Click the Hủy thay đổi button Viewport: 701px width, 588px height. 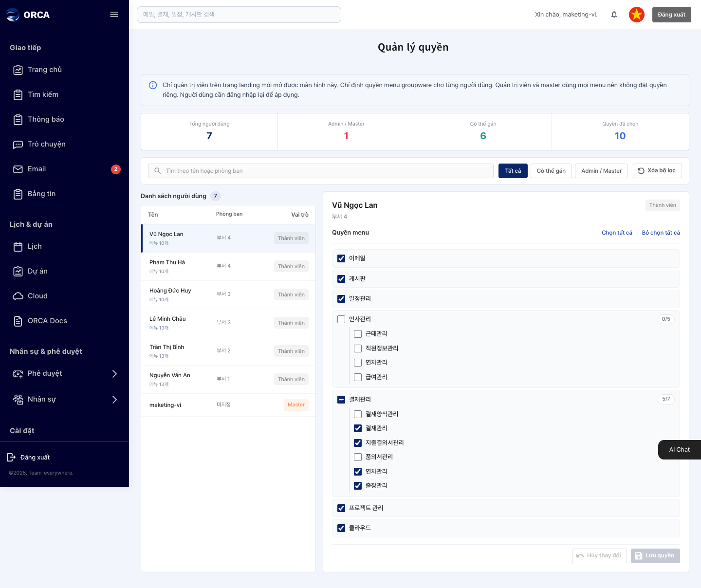[599, 556]
